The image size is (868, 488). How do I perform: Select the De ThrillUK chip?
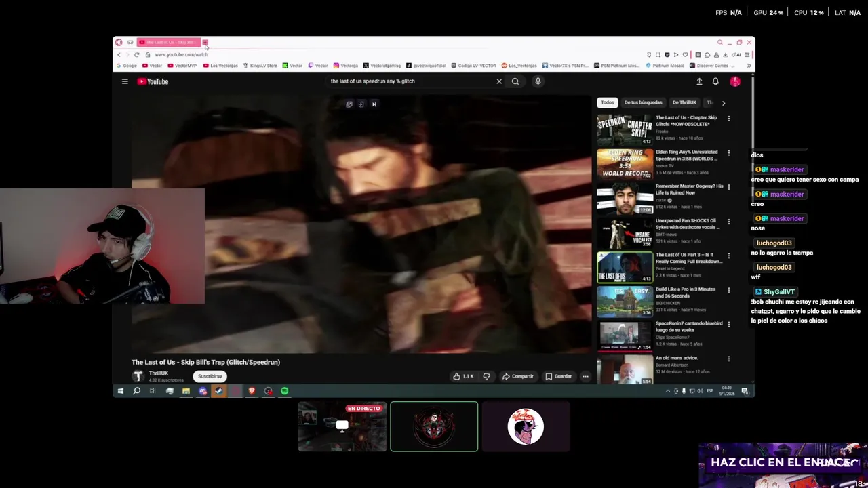(684, 102)
